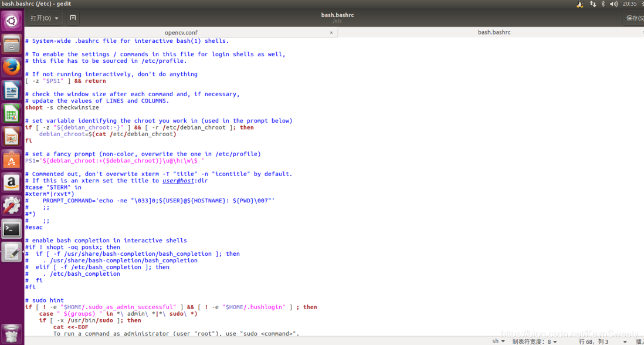Click the '# enable bash completion' comment line
Screen dimensions: 644x345
[x=106, y=241]
